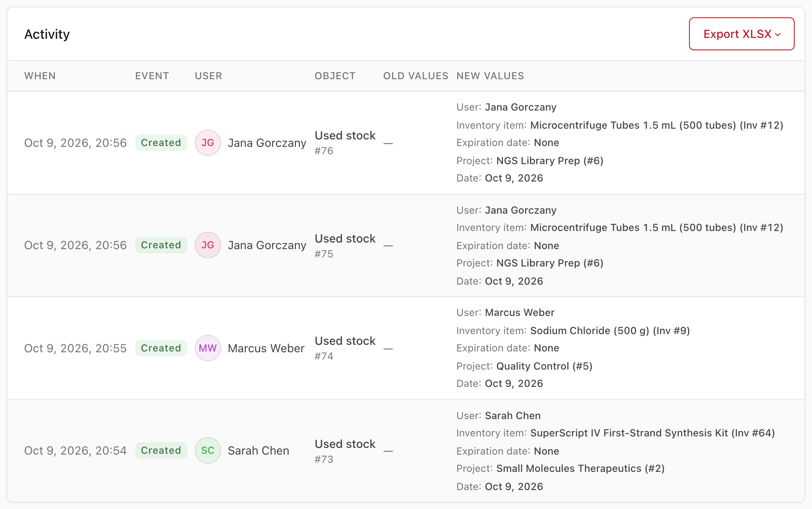Click the MW avatar for Marcus Weber
The height and width of the screenshot is (509, 812).
point(208,348)
